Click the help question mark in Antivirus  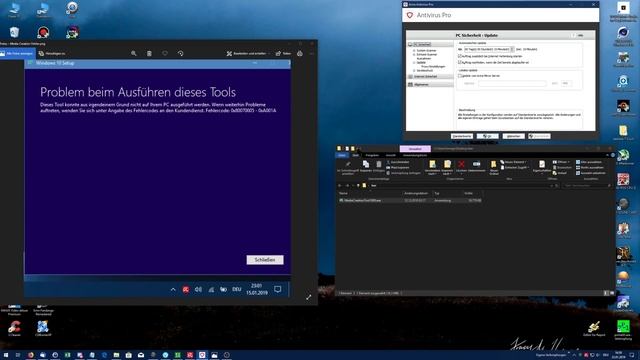tap(573, 36)
